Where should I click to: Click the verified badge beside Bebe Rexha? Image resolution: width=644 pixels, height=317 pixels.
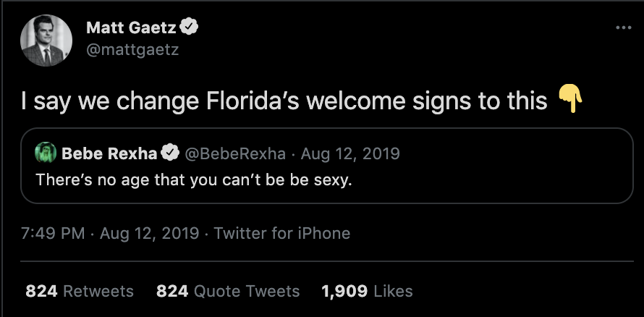(x=170, y=153)
